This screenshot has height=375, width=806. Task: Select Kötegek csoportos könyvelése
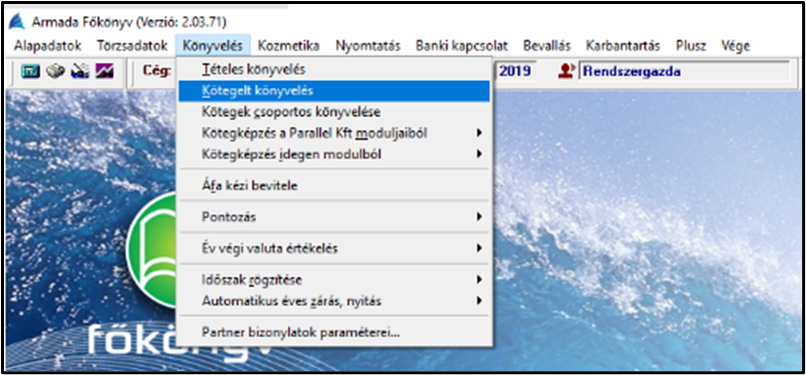tap(334, 111)
